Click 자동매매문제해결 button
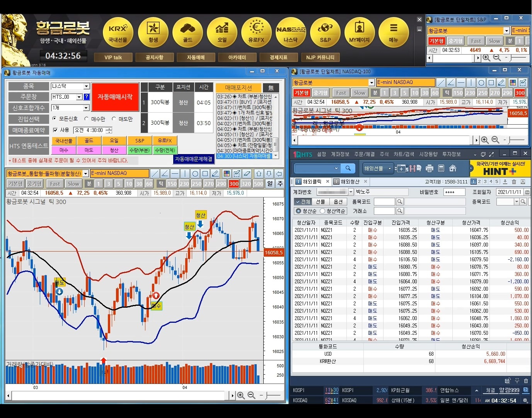 pos(194,159)
